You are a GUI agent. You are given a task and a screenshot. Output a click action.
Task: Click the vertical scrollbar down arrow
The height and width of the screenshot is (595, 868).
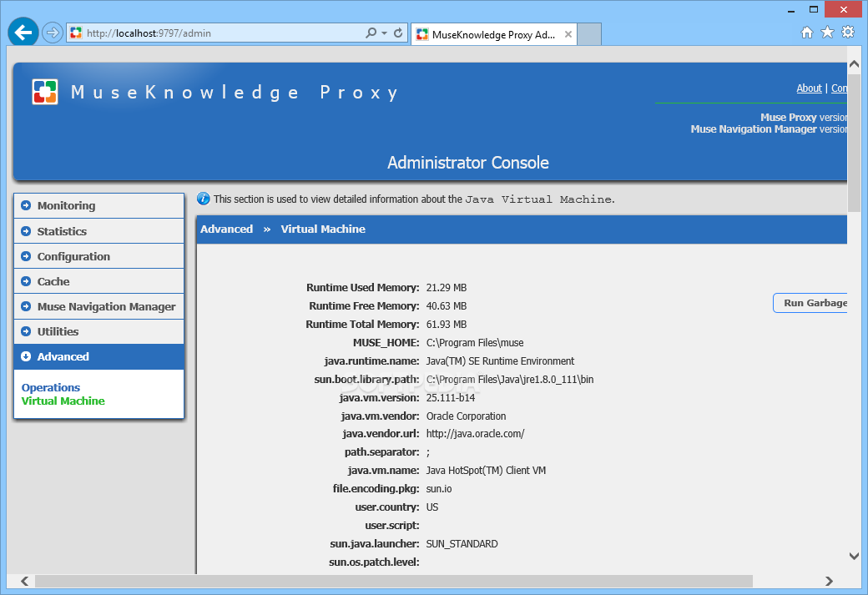(x=854, y=556)
